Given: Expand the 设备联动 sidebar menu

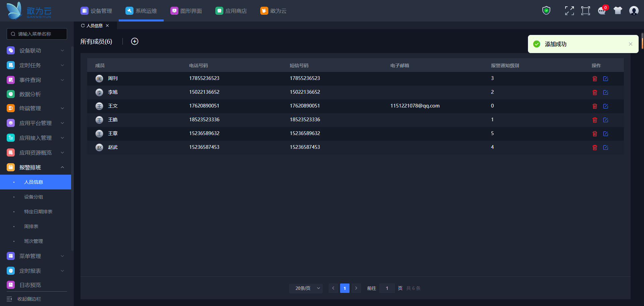Looking at the screenshot, I should pyautogui.click(x=36, y=50).
